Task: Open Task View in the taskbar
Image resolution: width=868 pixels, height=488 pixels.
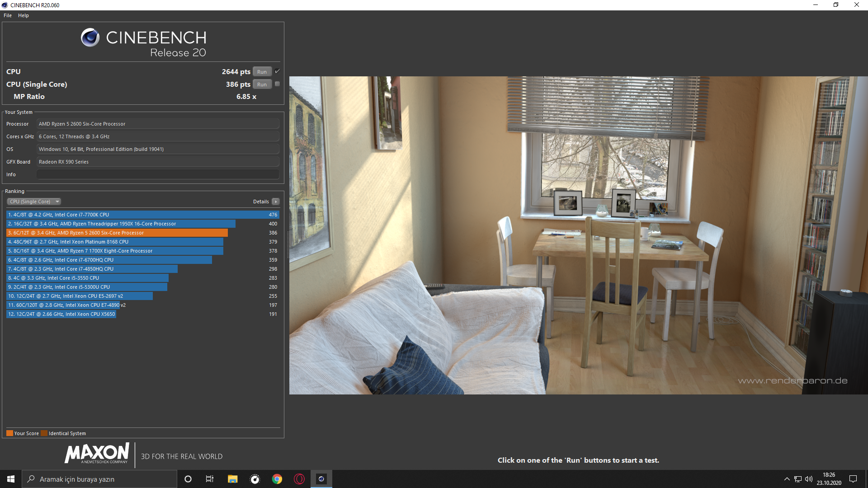Action: (210, 479)
